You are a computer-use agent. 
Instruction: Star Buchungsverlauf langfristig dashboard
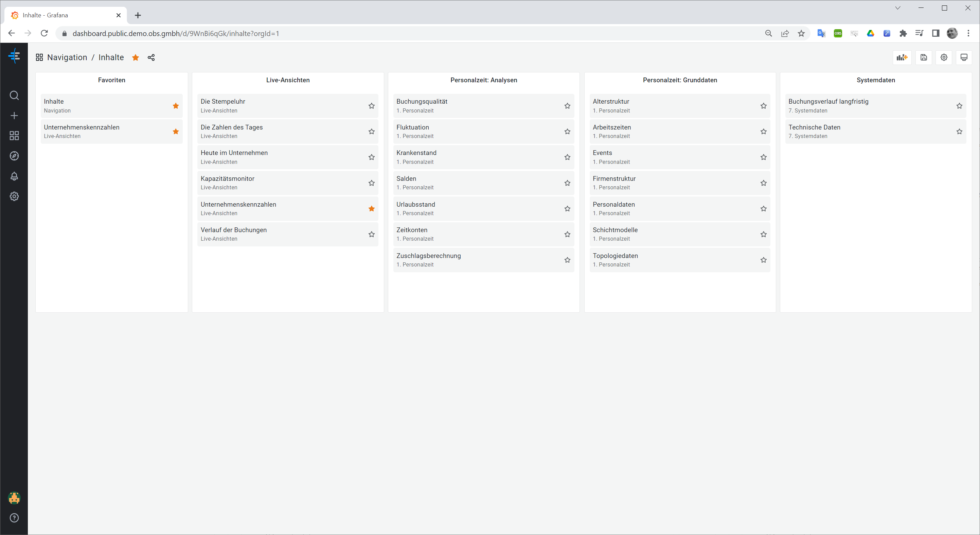pos(960,106)
